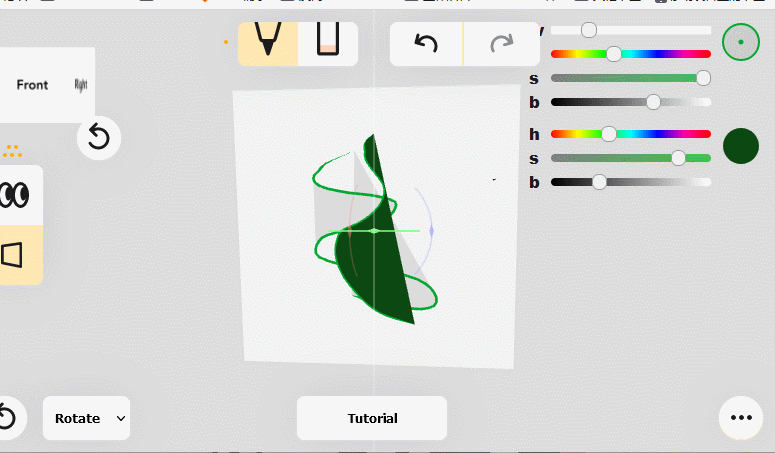Image resolution: width=775 pixels, height=453 pixels.
Task: Click the grayed-out redo arrow
Action: click(x=500, y=44)
